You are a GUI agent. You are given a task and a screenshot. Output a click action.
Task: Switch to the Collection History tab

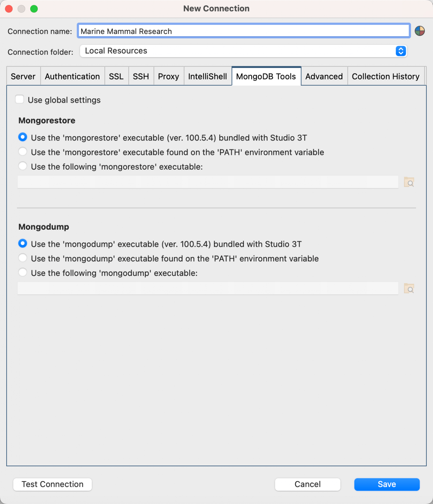pos(386,76)
